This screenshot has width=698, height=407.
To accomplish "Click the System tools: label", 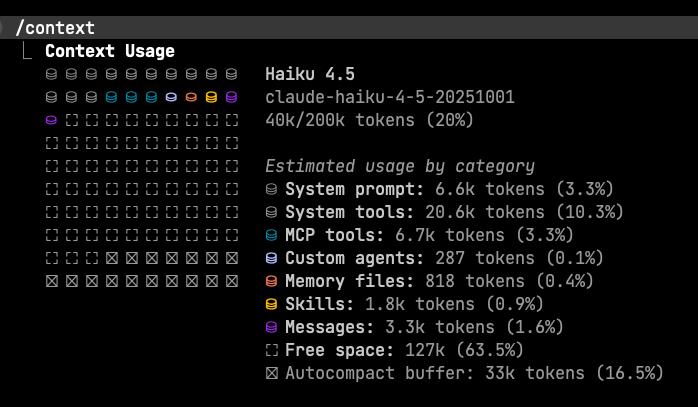I will 350,212.
